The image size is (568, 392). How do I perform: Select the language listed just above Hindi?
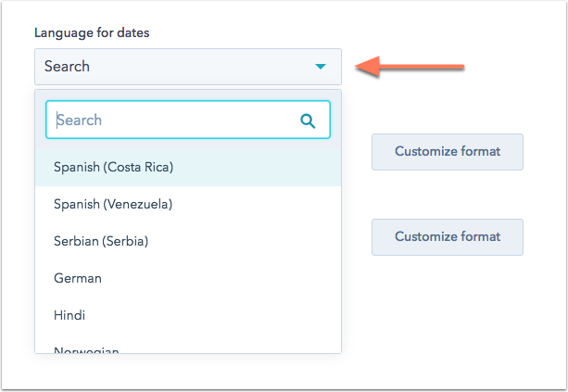pyautogui.click(x=78, y=278)
